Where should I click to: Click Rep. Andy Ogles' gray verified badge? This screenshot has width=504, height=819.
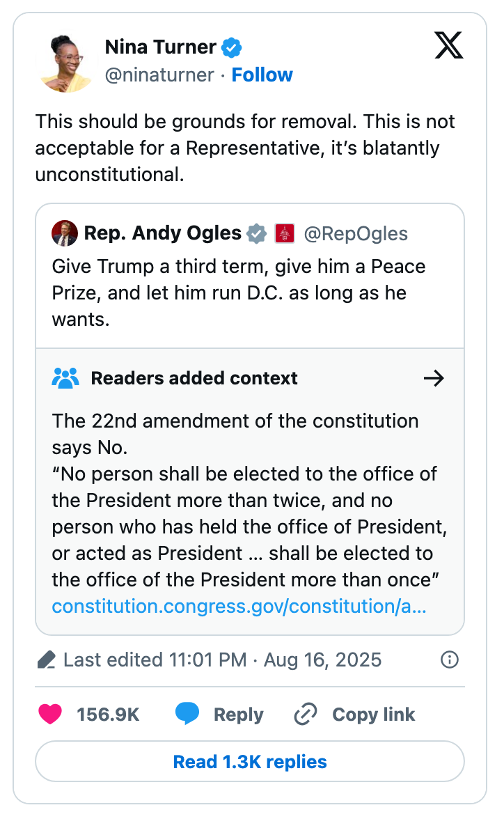click(258, 233)
